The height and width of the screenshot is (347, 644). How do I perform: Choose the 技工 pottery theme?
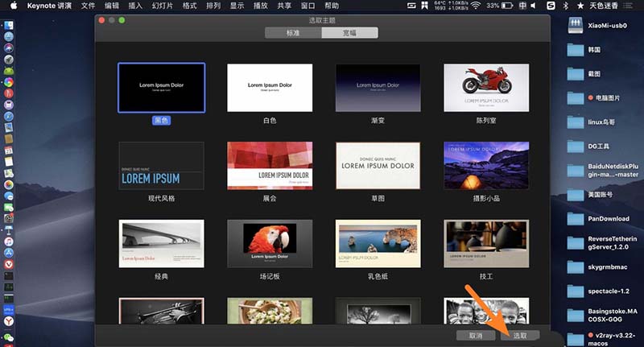pos(486,243)
